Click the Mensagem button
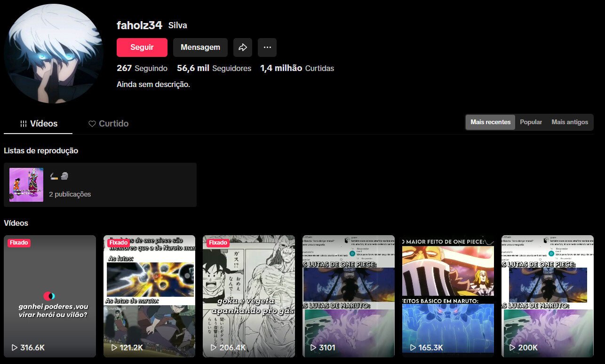This screenshot has width=605, height=364. click(x=200, y=47)
